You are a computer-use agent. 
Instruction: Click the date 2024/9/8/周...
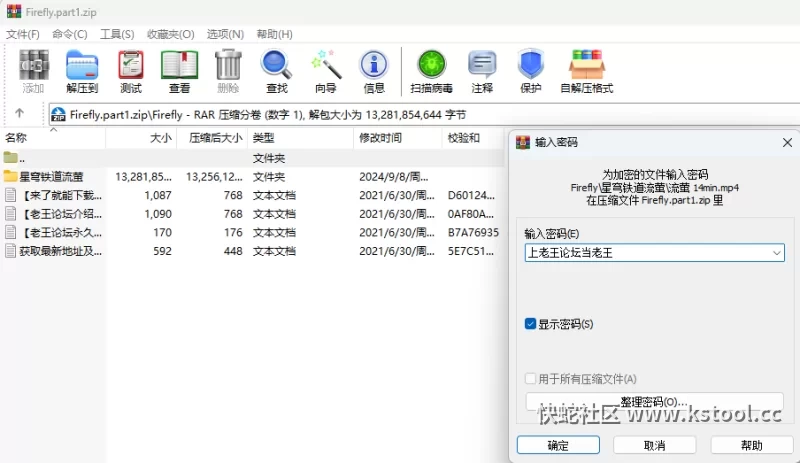click(393, 177)
